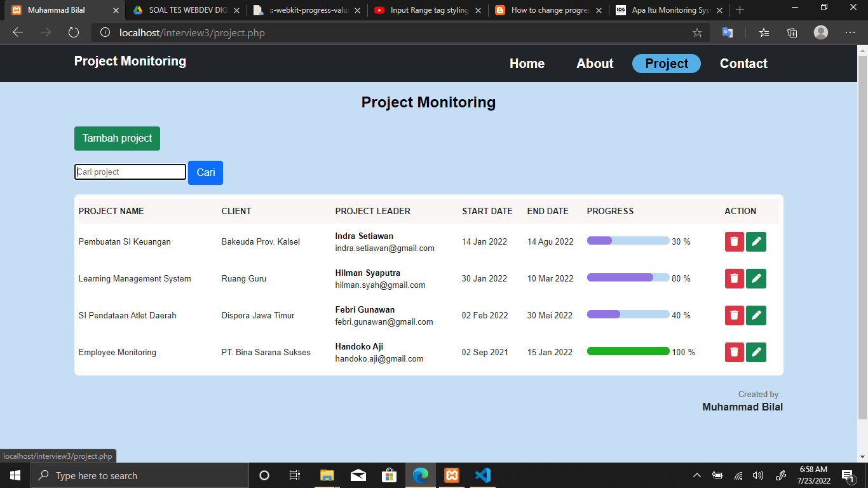
Task: Go to the About nav link
Action: (x=595, y=64)
